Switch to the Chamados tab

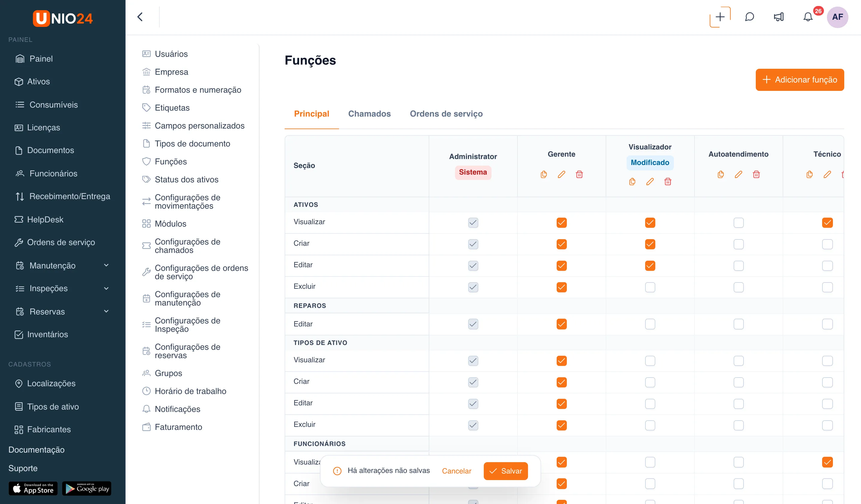[369, 114]
